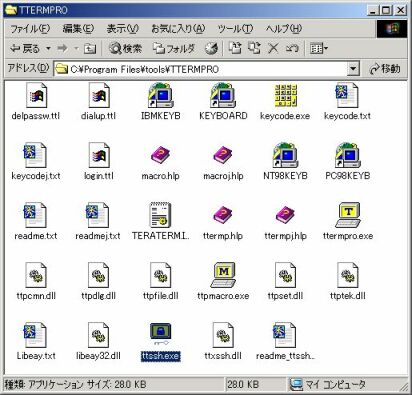The height and width of the screenshot is (395, 412).
Task: Select the dialup.ttl macro file icon
Action: point(99,96)
